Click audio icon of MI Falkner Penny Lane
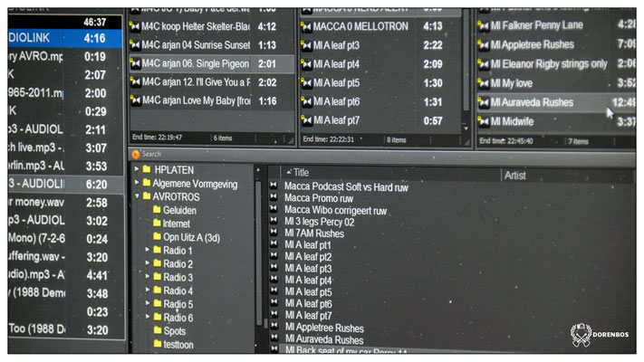 pos(484,26)
